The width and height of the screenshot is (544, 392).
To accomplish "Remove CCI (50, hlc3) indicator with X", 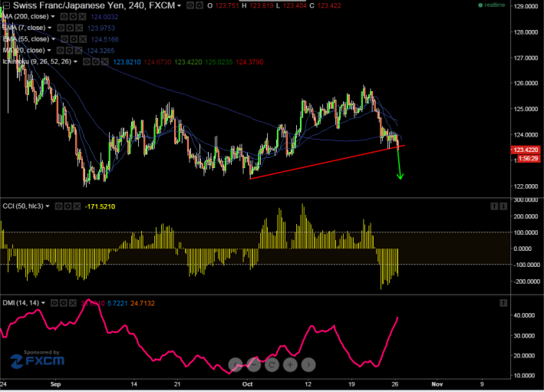I will point(77,206).
